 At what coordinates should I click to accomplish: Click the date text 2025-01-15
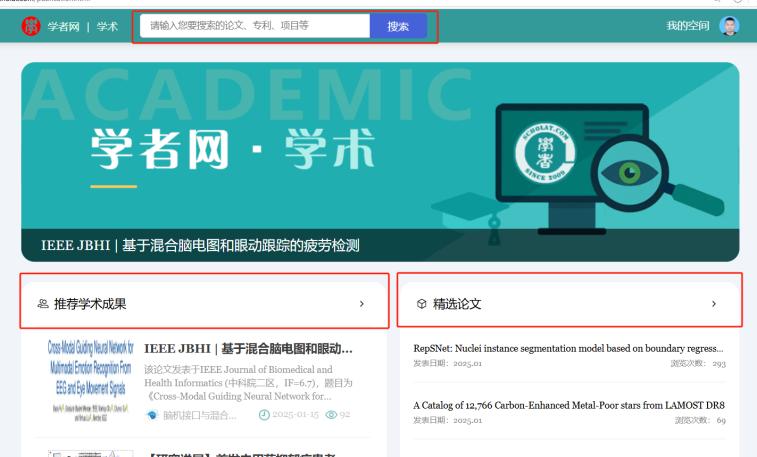(295, 415)
